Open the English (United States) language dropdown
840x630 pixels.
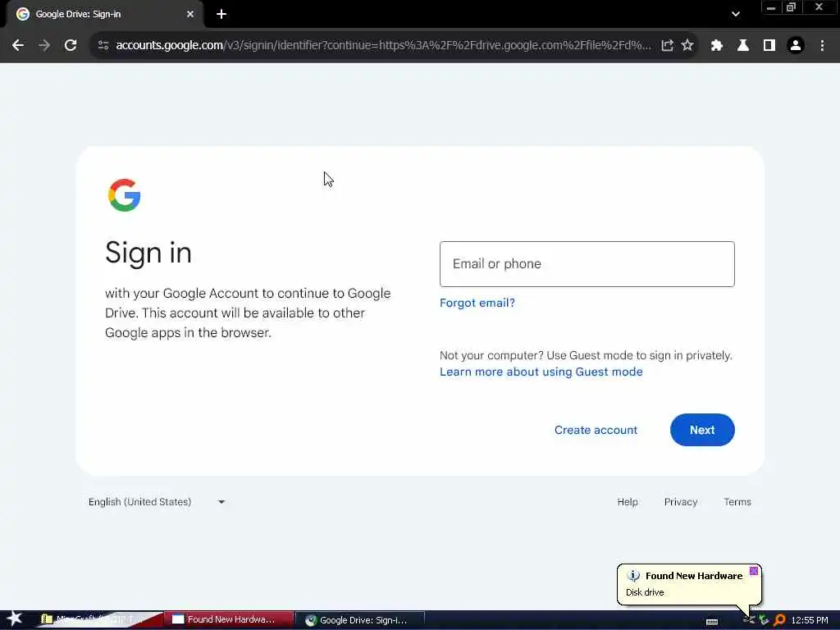click(157, 502)
